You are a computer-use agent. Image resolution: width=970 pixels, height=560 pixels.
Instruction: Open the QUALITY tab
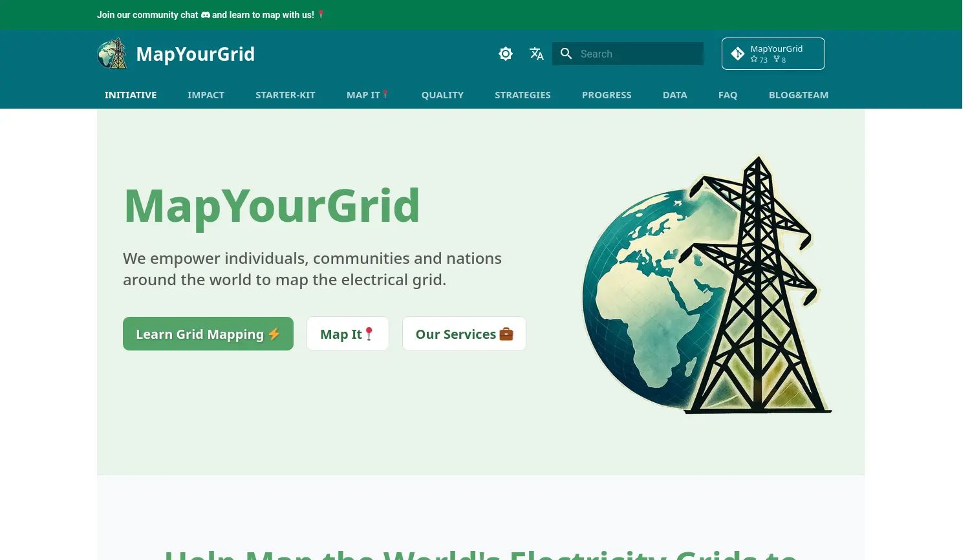point(442,95)
